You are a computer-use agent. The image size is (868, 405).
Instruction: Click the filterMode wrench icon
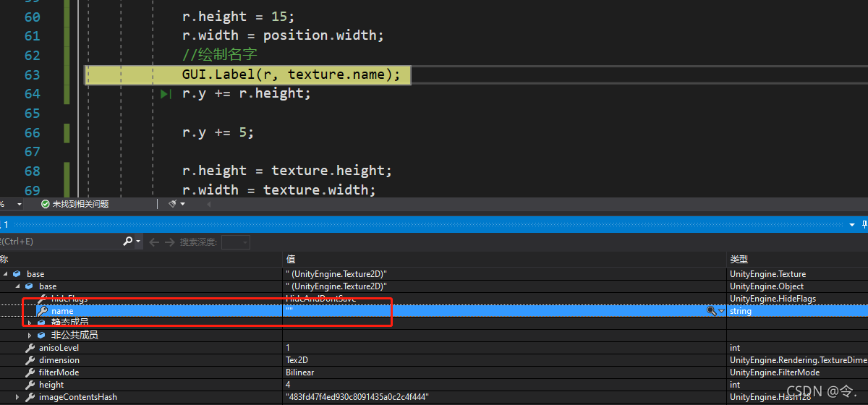pos(30,372)
